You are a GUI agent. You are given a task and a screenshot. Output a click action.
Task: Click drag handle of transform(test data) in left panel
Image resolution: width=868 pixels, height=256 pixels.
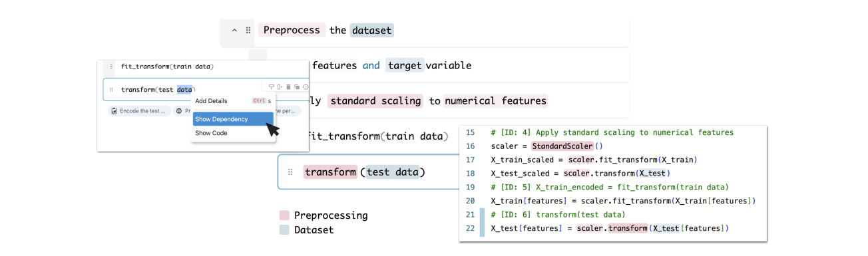click(111, 90)
